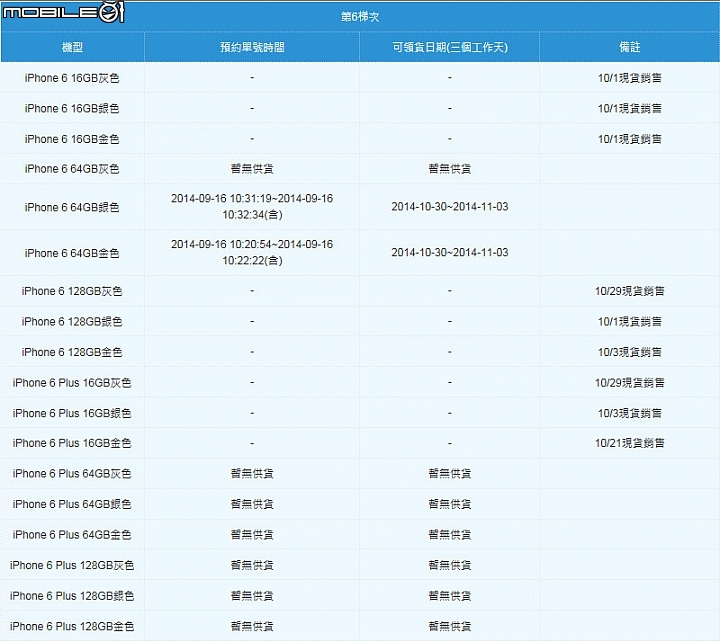This screenshot has width=720, height=642.
Task: Click 暫無供貨 pickup cell for iPhone 6 64GB灰色
Action: [450, 169]
